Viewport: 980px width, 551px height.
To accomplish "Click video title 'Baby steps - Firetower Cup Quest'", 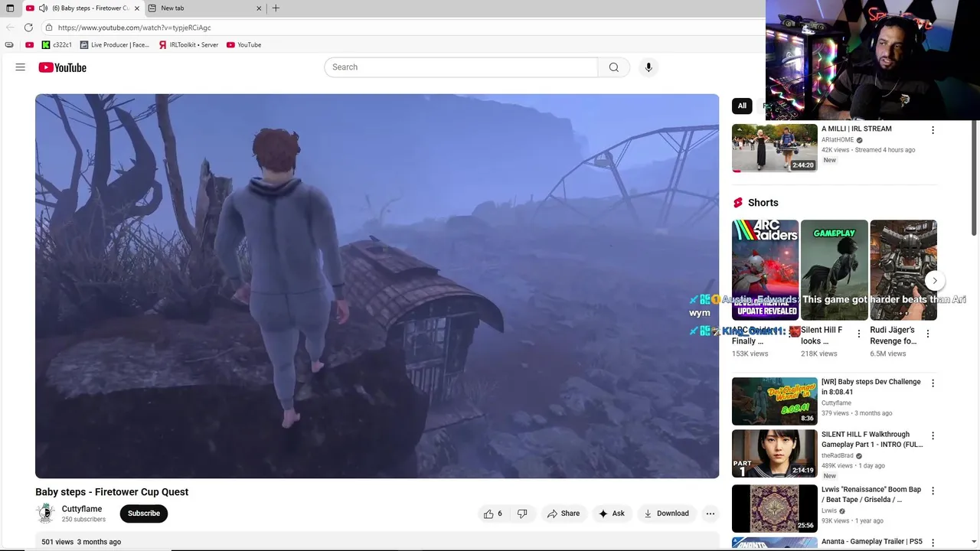I will (x=112, y=492).
